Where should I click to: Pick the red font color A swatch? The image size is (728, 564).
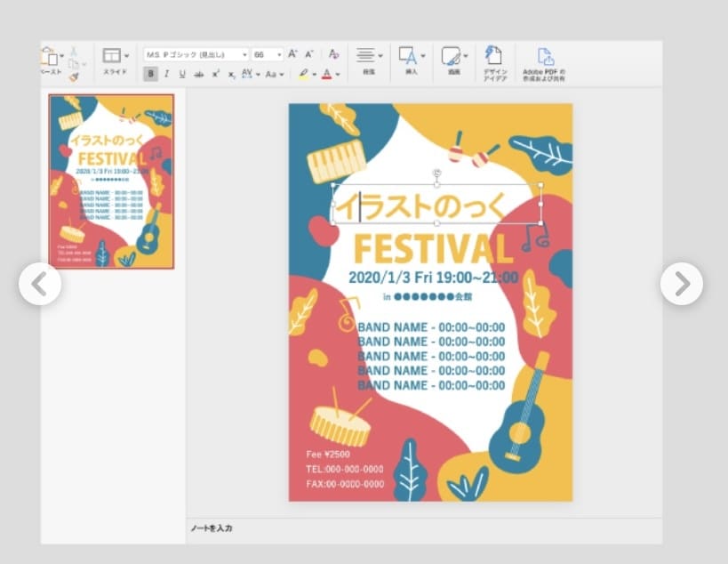pos(327,75)
